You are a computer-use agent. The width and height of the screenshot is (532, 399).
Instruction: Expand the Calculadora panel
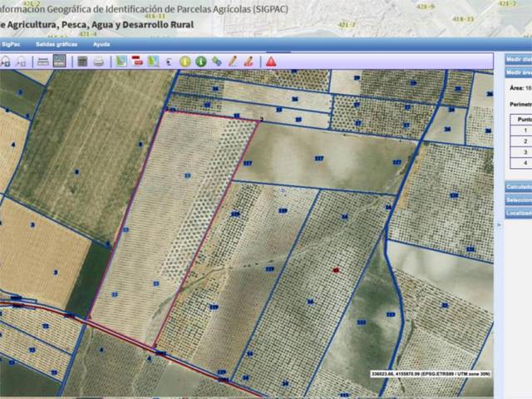click(x=518, y=187)
